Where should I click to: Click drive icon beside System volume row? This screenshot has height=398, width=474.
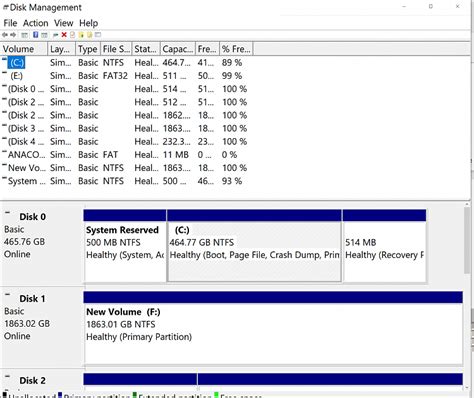(4, 178)
